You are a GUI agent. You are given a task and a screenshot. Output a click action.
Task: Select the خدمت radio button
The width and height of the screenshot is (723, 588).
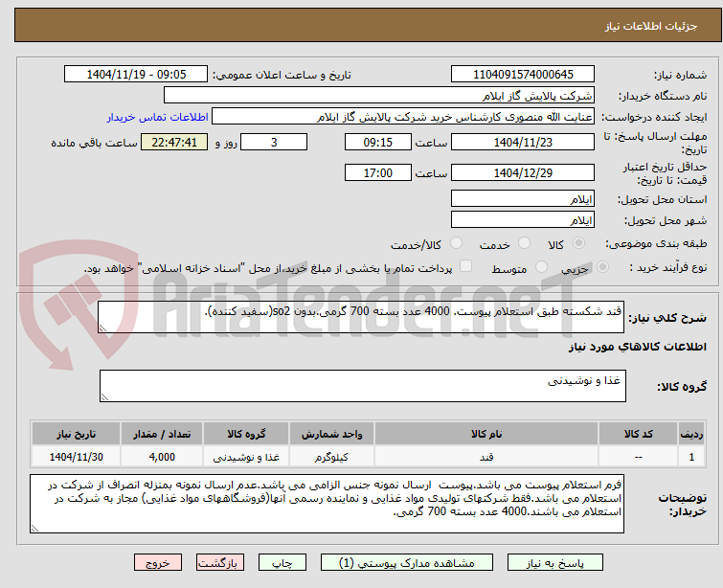(x=524, y=243)
